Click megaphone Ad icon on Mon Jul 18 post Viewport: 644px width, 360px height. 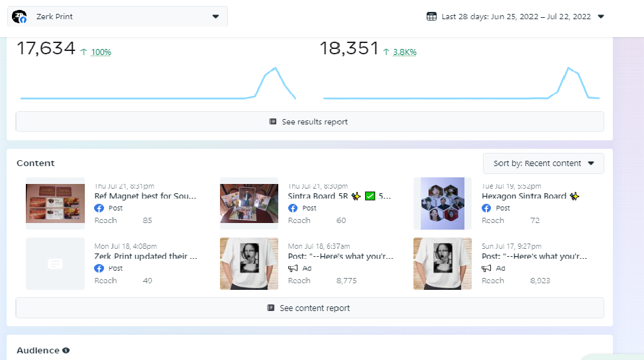293,268
